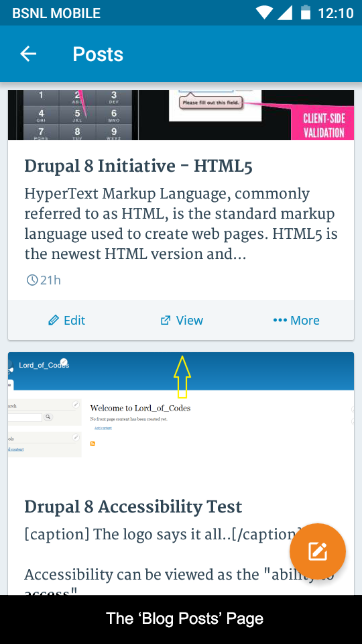362x644 pixels.
Task: Tap the orange new post floating button
Action: (x=317, y=551)
